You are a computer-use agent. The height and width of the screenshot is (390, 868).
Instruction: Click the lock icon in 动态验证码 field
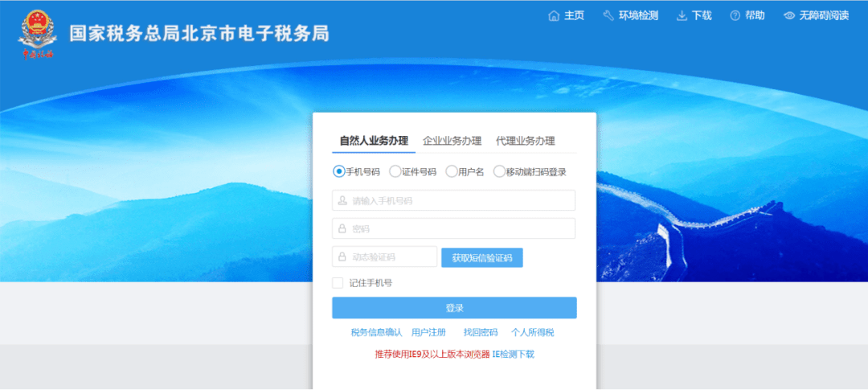coord(342,257)
